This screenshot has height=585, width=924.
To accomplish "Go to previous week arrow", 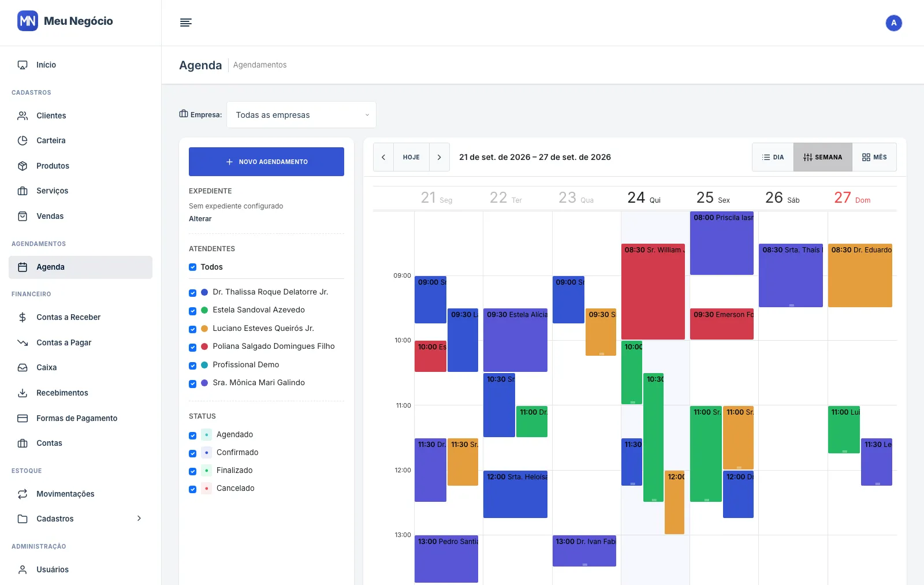I will [x=383, y=157].
